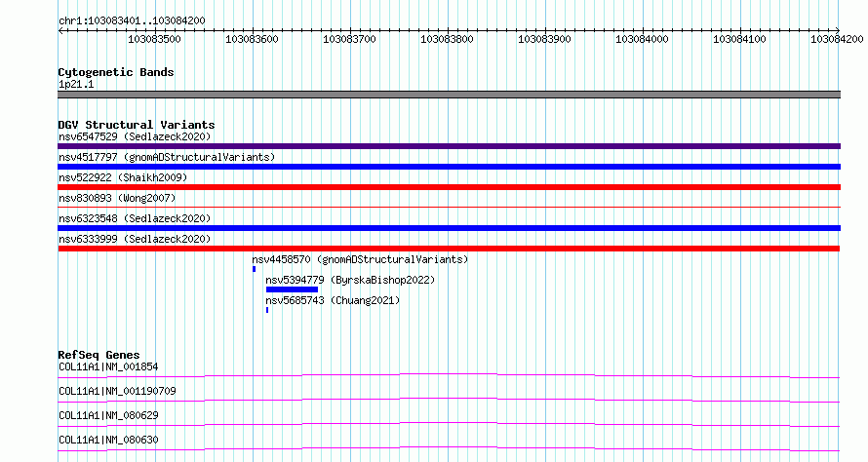This screenshot has width=868, height=462.
Task: Click ruler position 103083900
Action: click(x=544, y=39)
